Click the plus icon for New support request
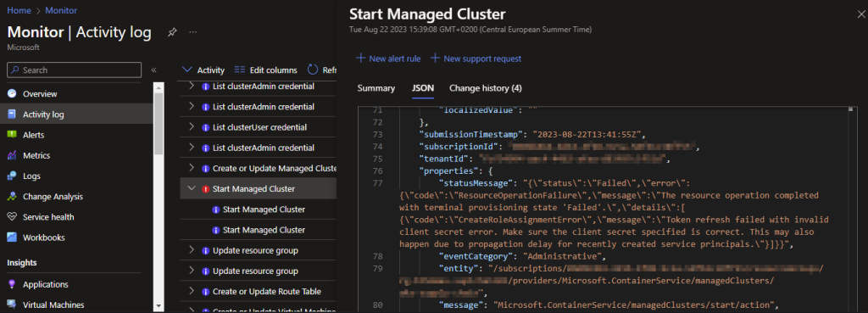868x313 pixels. pyautogui.click(x=435, y=59)
